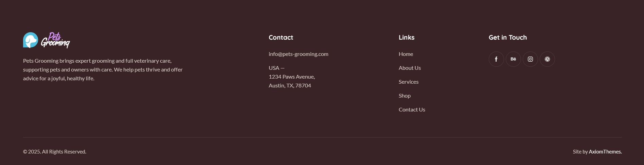Open the Dribbble social icon
The image size is (644, 165).
coord(547,59)
